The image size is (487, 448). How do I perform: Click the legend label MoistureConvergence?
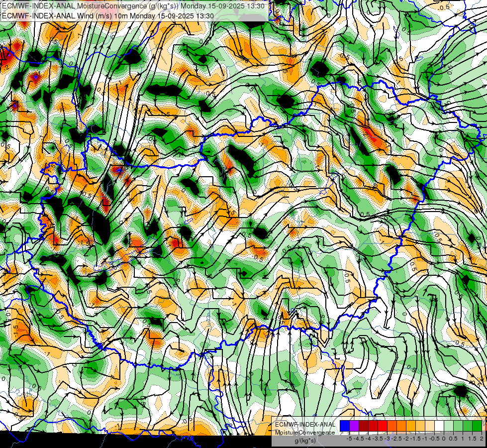point(305,433)
